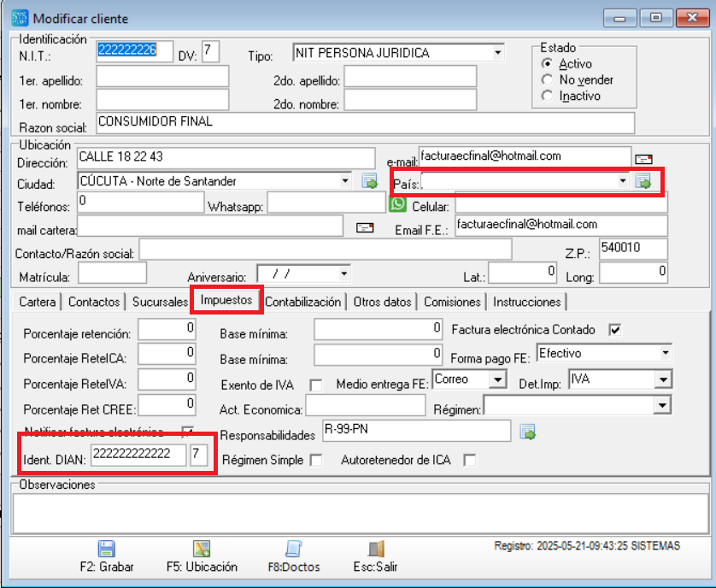Open the Det.Imp IVA dropdown

pos(663,379)
